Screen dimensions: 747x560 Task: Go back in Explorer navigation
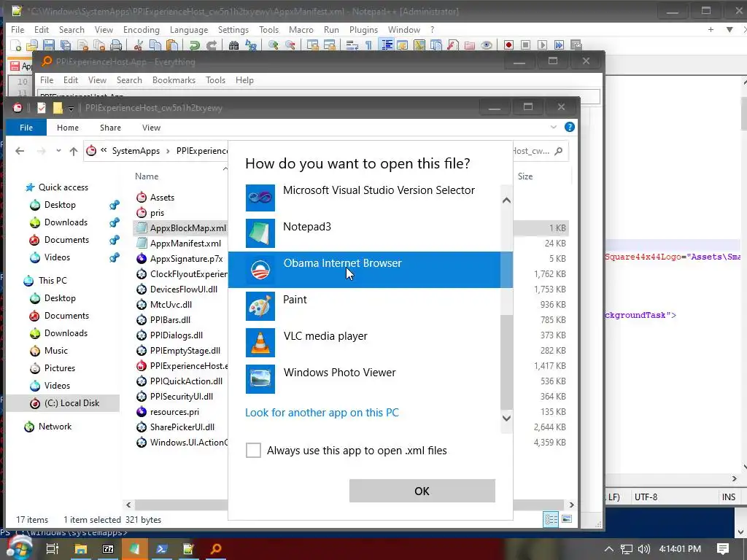coord(20,151)
